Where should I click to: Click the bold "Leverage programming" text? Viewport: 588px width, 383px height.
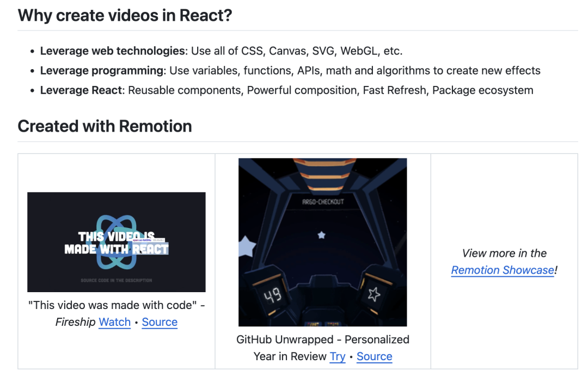[102, 71]
